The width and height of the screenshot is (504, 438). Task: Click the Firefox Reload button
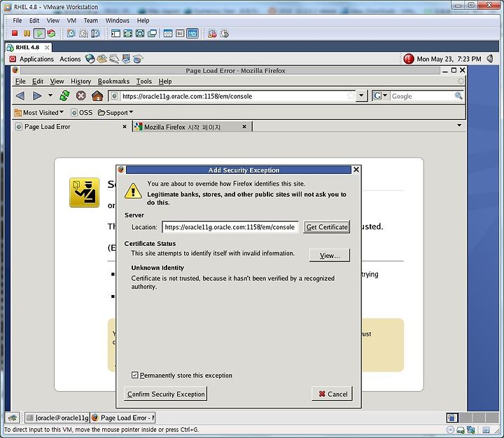pyautogui.click(x=64, y=95)
